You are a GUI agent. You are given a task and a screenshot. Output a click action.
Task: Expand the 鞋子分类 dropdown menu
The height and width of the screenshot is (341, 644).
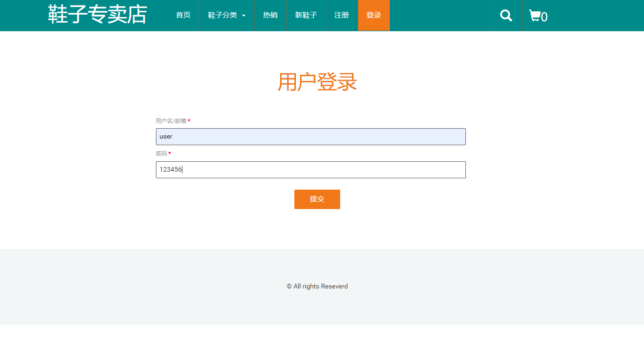click(x=223, y=15)
